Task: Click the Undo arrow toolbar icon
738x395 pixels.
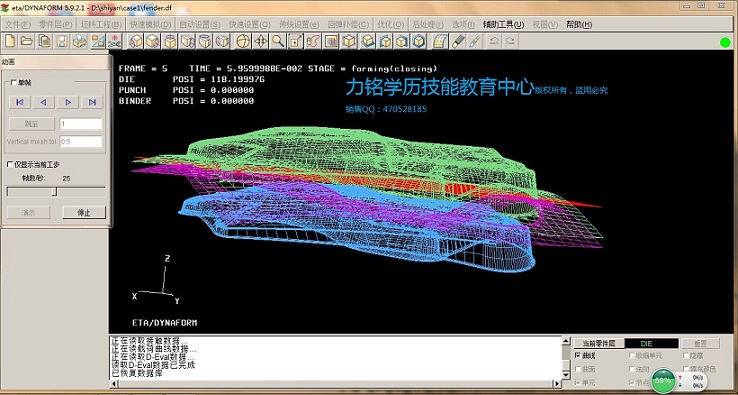Action: point(494,41)
